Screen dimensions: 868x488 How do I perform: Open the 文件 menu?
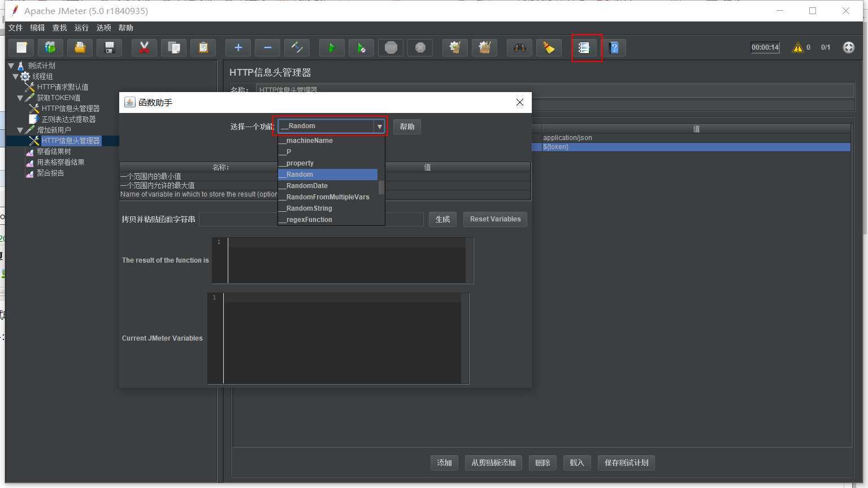15,28
